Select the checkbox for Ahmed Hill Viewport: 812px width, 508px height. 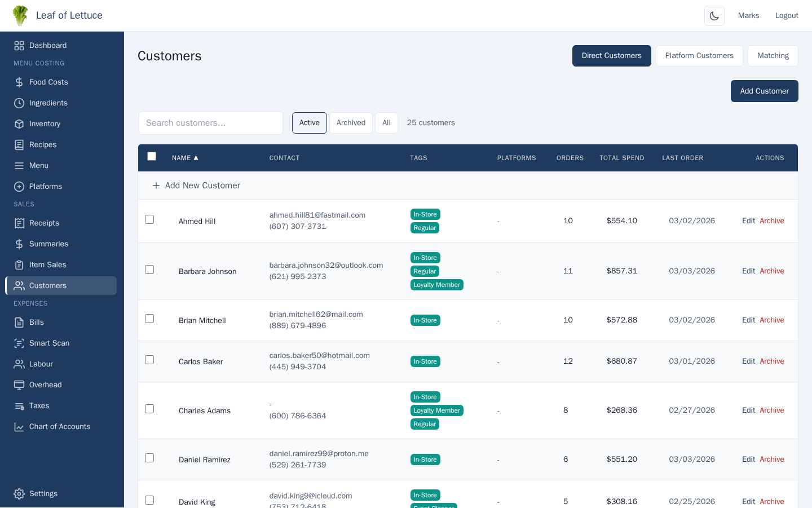pos(149,219)
